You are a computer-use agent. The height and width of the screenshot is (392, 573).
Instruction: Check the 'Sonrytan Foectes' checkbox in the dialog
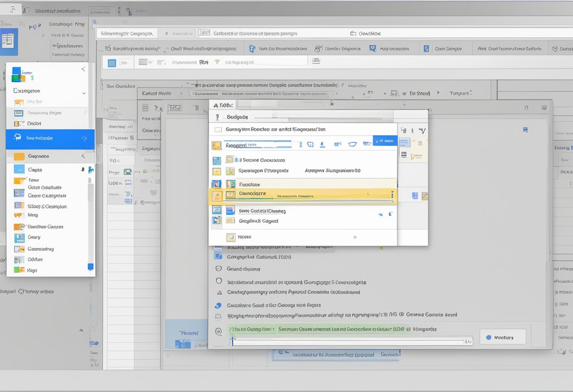(219, 129)
